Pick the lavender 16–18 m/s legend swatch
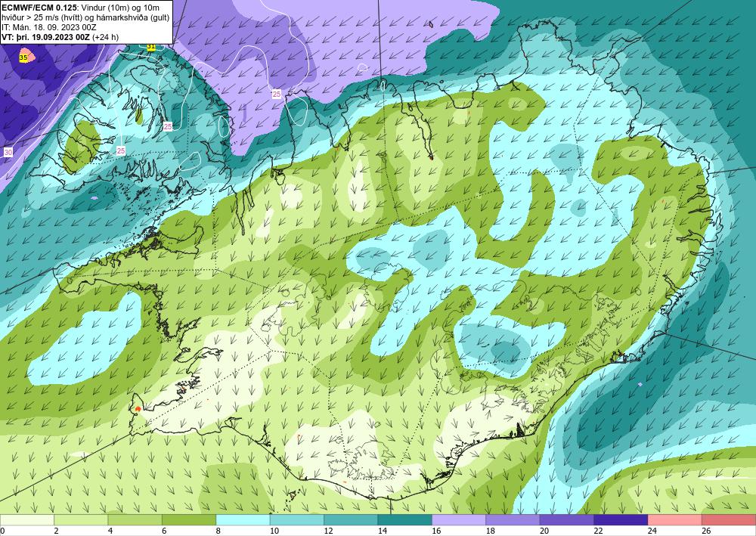Image resolution: width=756 pixels, height=536 pixels. pos(459,519)
